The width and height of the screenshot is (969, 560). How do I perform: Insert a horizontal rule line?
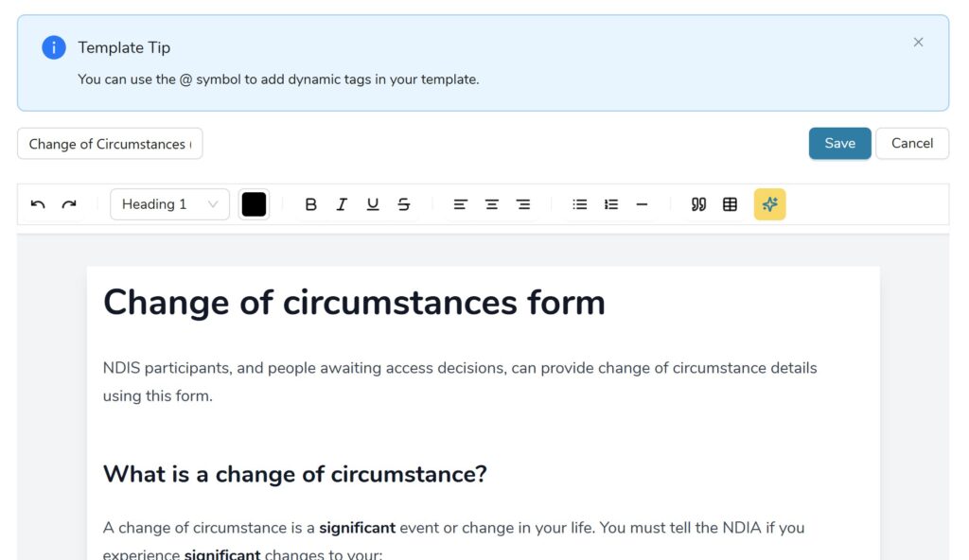point(642,204)
